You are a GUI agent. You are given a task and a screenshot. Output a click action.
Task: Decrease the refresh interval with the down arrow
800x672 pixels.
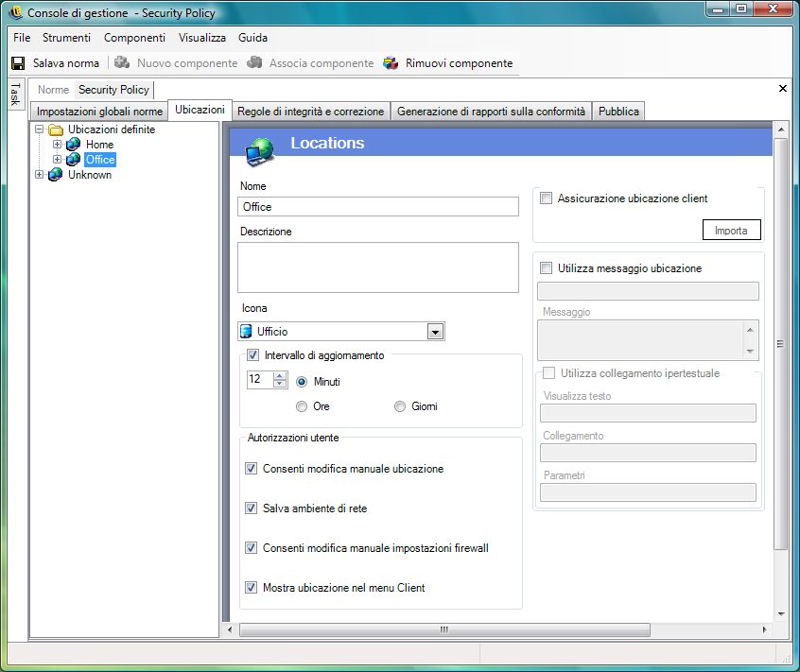point(280,384)
